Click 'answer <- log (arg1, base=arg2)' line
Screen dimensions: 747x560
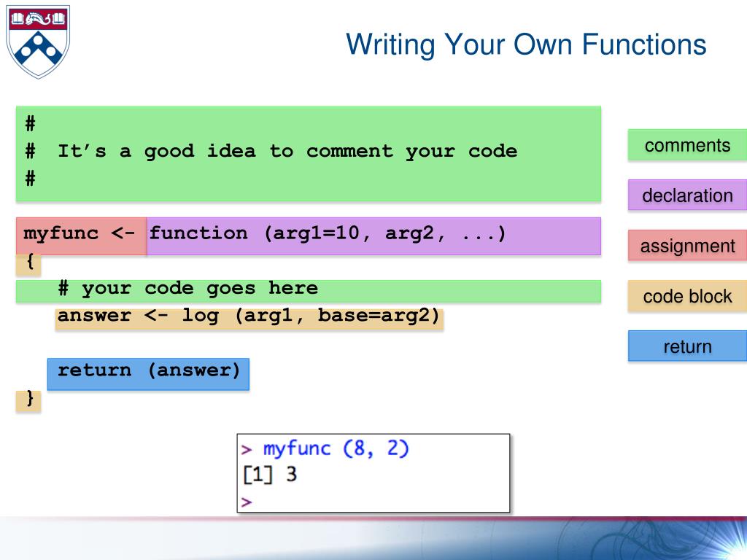(x=248, y=316)
